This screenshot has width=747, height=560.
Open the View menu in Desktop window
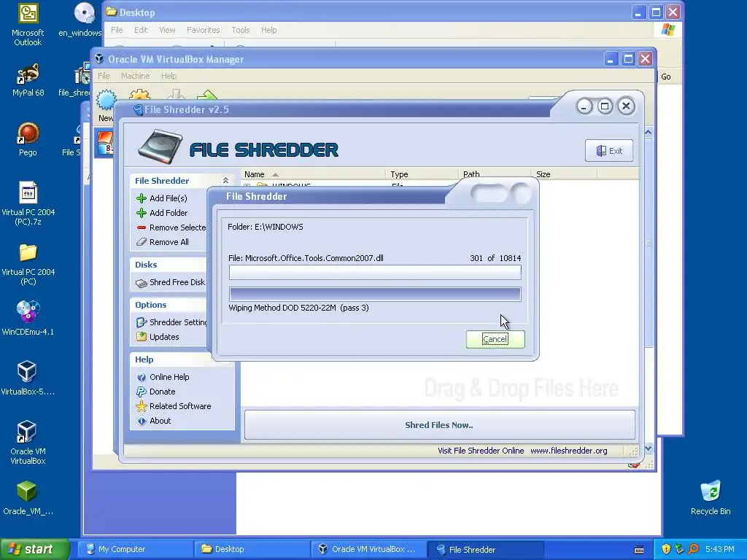click(x=167, y=30)
